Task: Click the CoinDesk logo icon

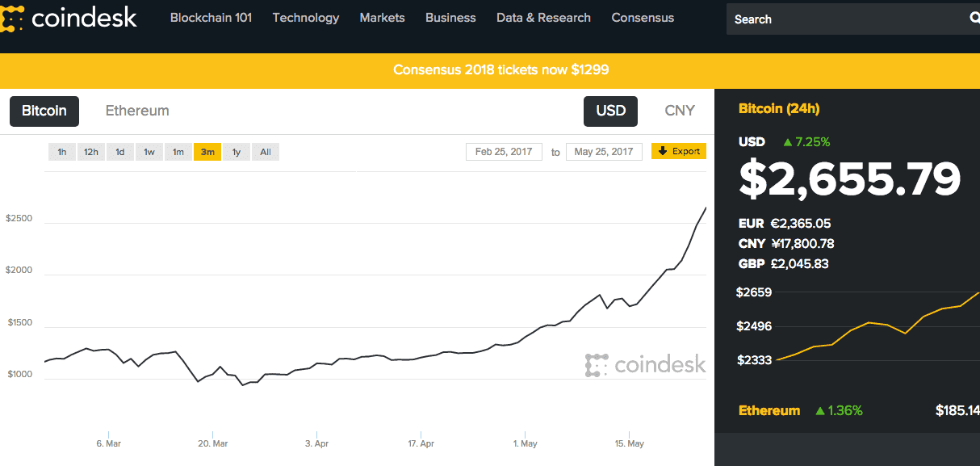Action: pos(12,18)
